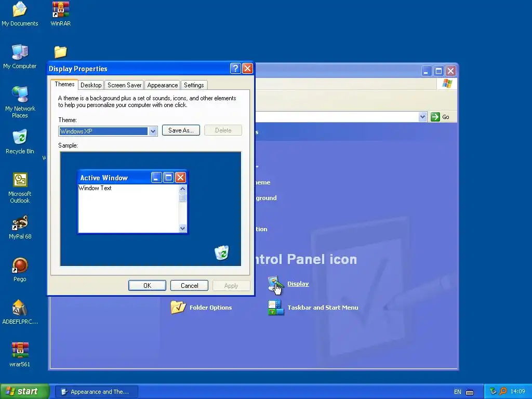The width and height of the screenshot is (532, 399).
Task: Open wrar561 installer icon
Action: click(20, 355)
